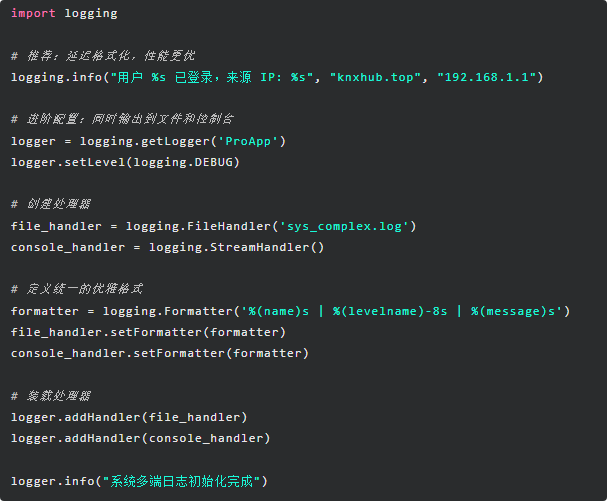Click the "192.168.1.1" IP address string
This screenshot has width=607, height=501.
click(x=488, y=77)
